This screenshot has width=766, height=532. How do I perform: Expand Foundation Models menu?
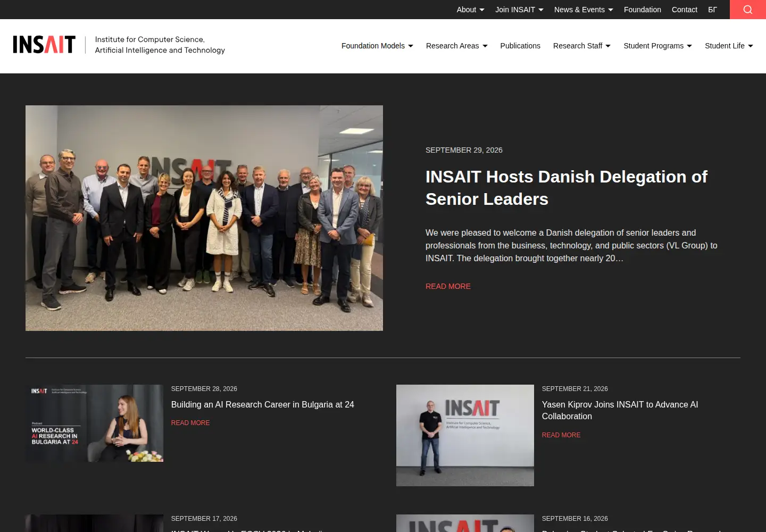tap(377, 46)
